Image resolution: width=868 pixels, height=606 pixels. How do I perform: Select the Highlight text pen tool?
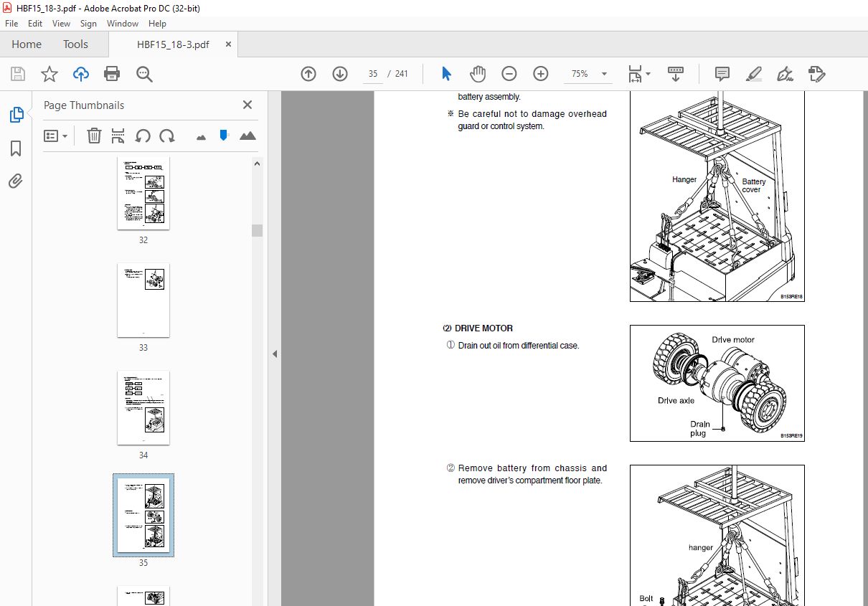(753, 74)
